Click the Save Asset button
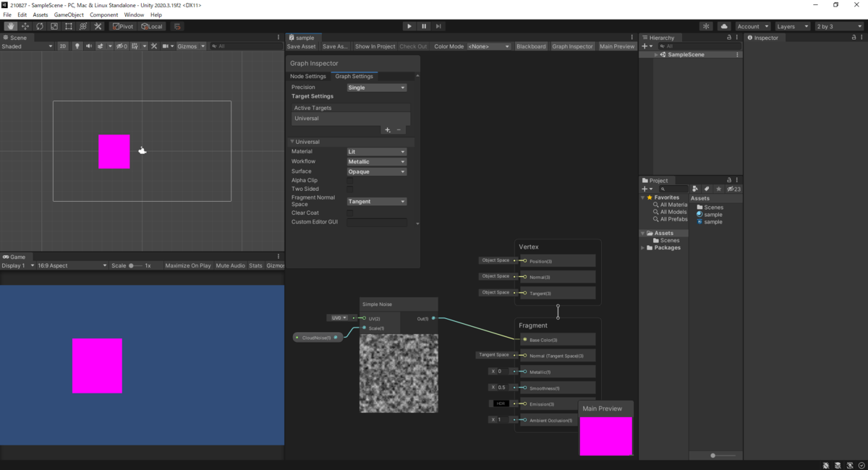The height and width of the screenshot is (470, 868). pyautogui.click(x=302, y=46)
